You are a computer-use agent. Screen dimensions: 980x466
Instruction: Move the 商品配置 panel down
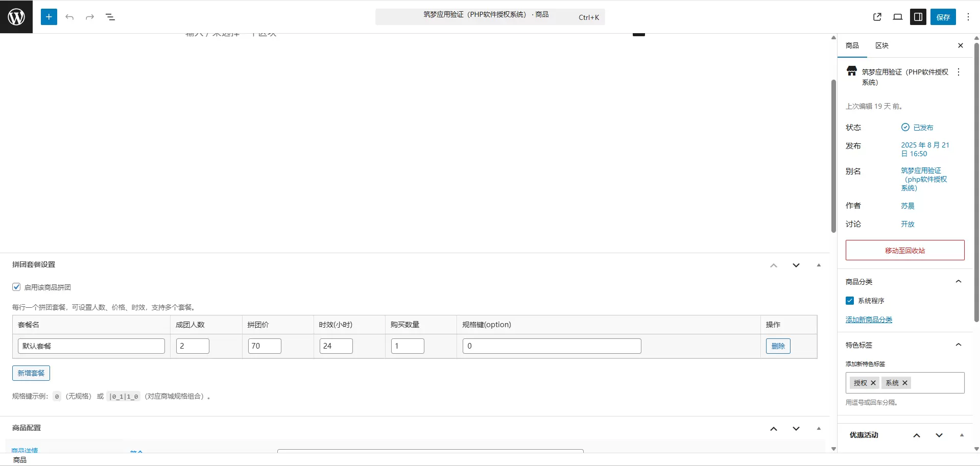tap(796, 429)
